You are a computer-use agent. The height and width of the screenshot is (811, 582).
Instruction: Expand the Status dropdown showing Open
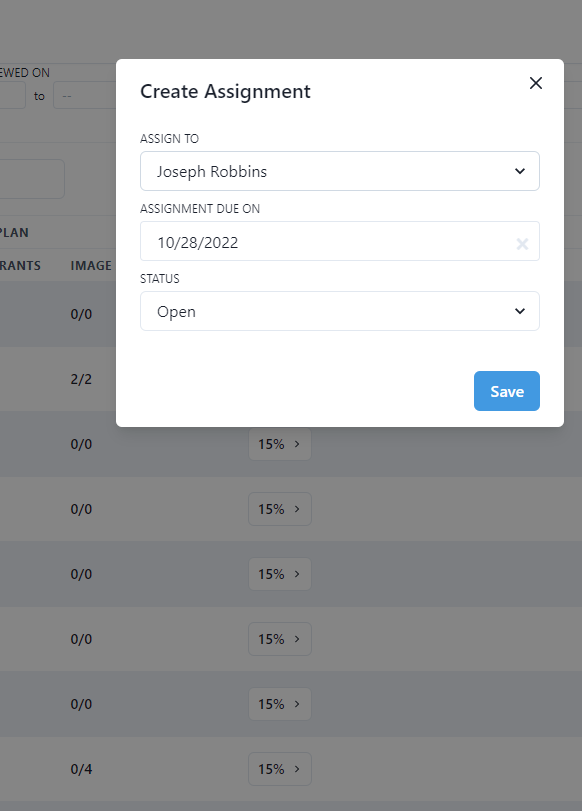click(340, 311)
